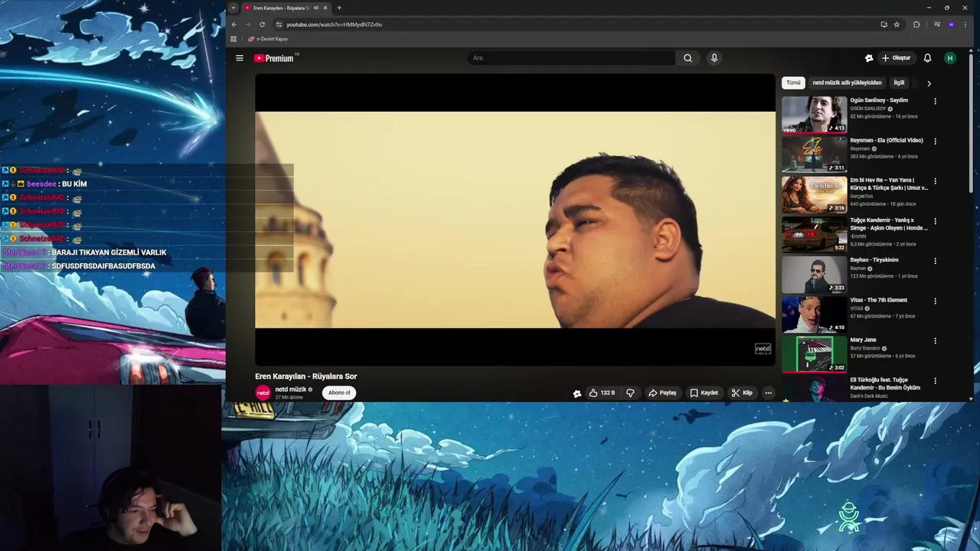Reload the page with refresh icon
980x551 pixels.
pyautogui.click(x=262, y=24)
